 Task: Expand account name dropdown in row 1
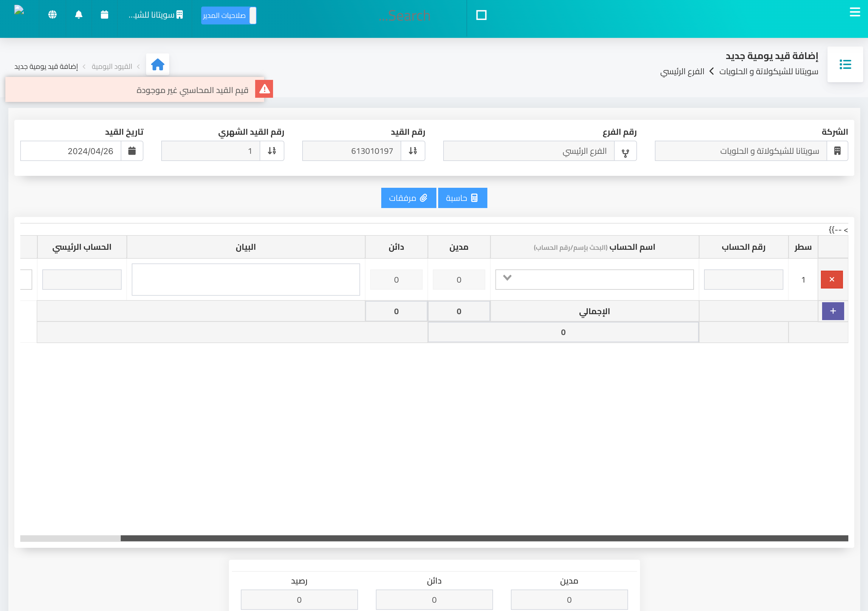point(507,278)
